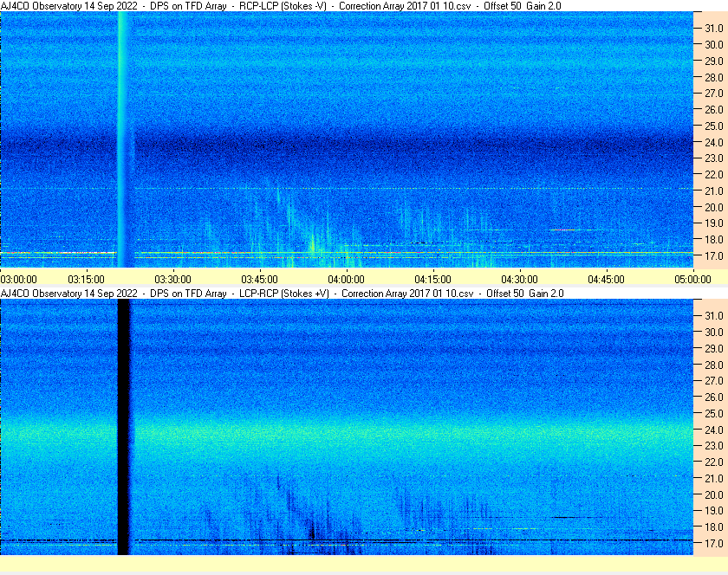
Task: Click the 27.0 frequency label of RCP-LCP panel
Action: [x=714, y=94]
